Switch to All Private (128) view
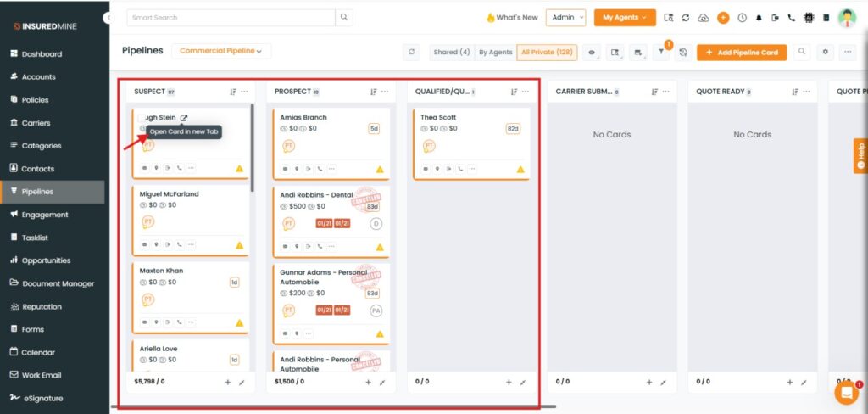Viewport: 868px width, 414px height. point(547,53)
